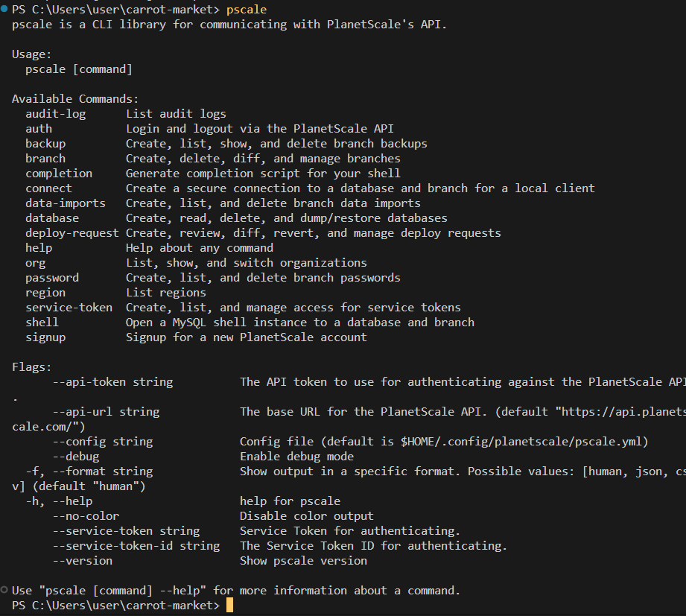Click the 'deploy-request' command name
686x616 pixels.
(x=72, y=233)
